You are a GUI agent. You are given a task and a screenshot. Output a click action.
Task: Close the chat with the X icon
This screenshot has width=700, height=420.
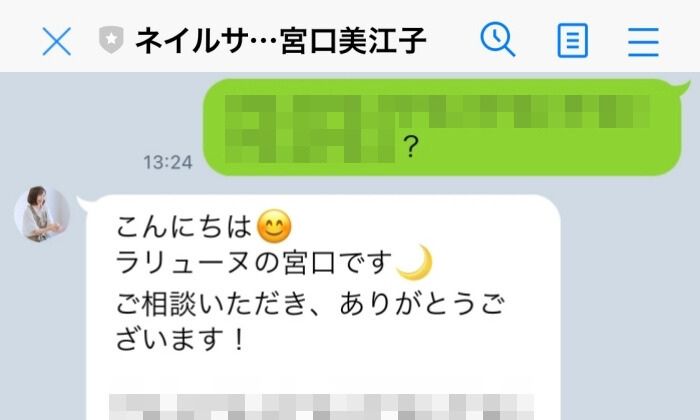coord(57,41)
